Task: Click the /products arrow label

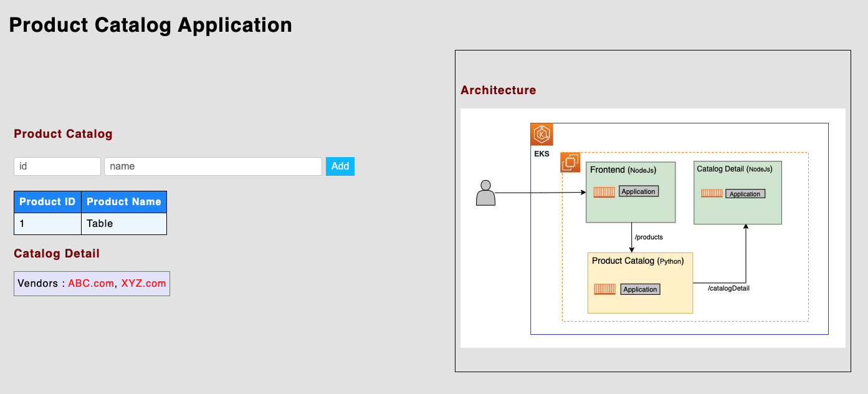Action: (649, 237)
